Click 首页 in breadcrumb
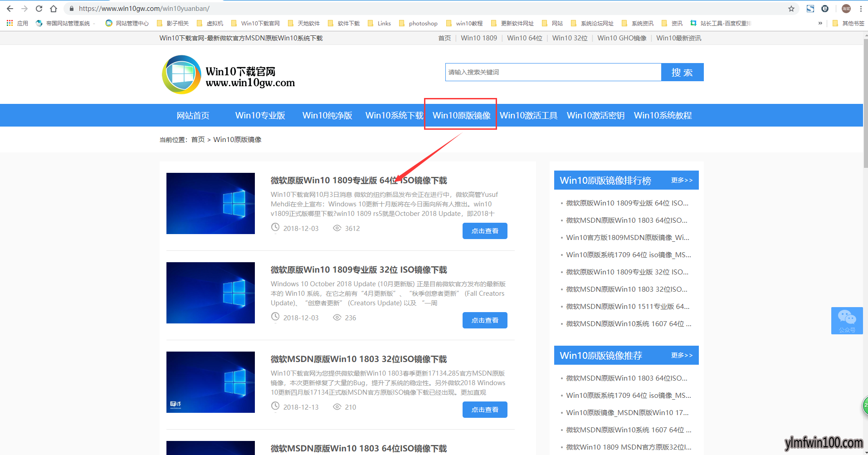 click(x=198, y=139)
